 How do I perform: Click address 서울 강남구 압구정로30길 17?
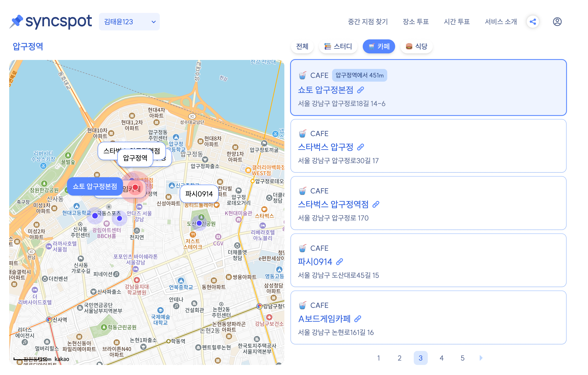[x=338, y=161]
